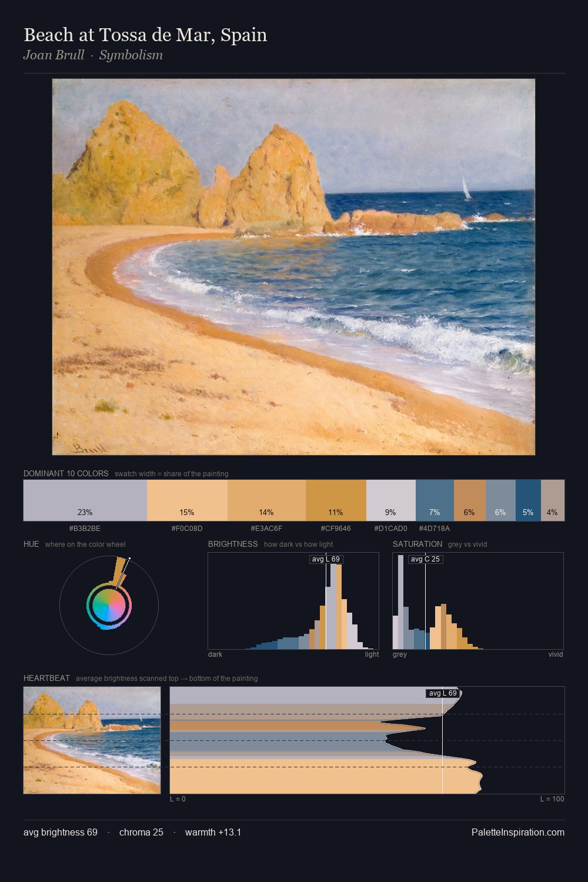Click 'how dark vs how light' caption
588x882 pixels.
(x=299, y=544)
